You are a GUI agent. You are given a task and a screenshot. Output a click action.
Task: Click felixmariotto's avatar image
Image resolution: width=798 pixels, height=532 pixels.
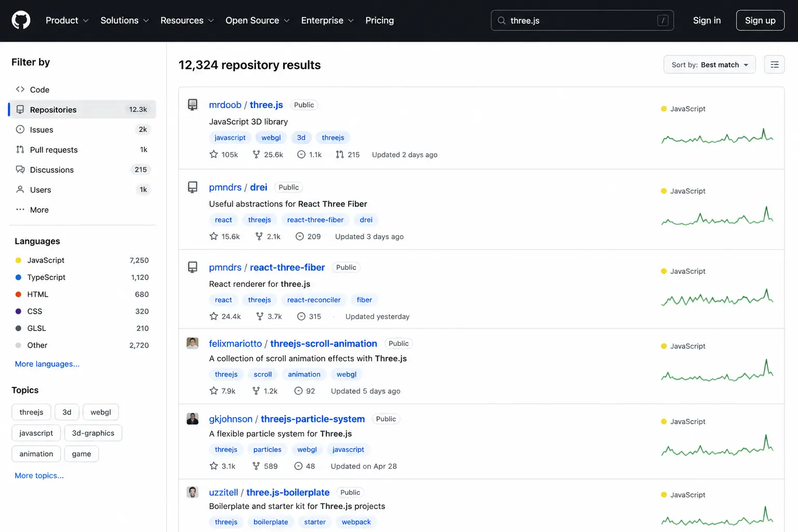click(193, 343)
